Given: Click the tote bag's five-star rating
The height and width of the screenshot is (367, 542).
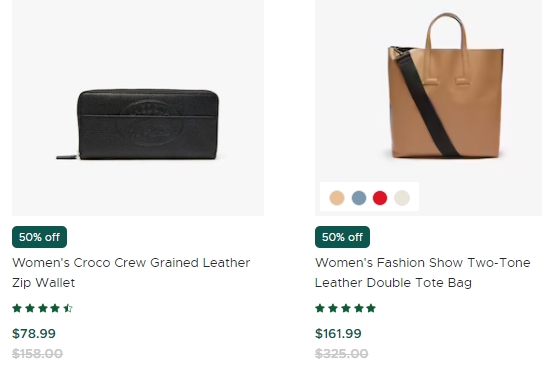Looking at the screenshot, I should [345, 308].
